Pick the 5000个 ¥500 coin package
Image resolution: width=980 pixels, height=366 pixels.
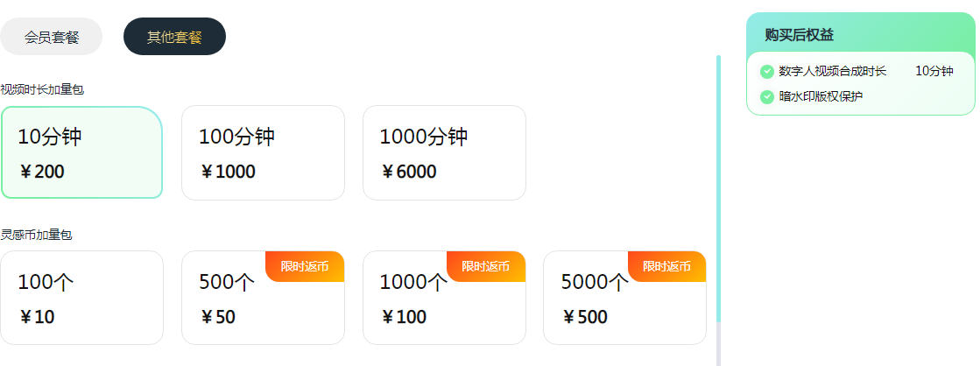click(x=625, y=298)
